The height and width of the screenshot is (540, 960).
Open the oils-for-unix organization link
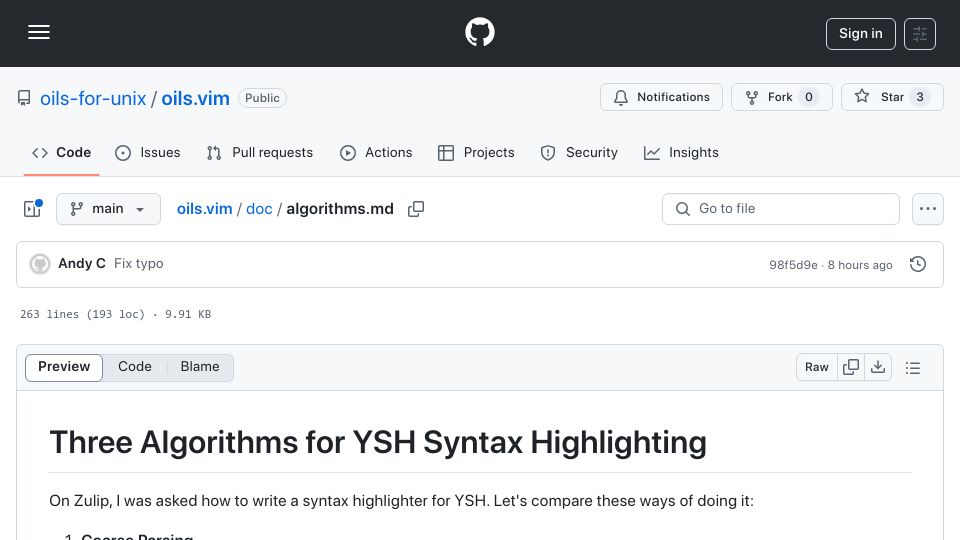(93, 98)
